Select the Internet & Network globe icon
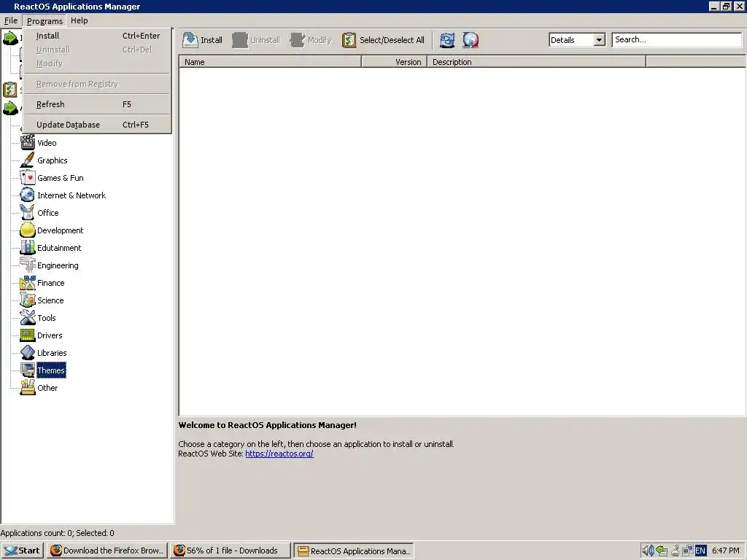747x560 pixels. click(x=28, y=195)
